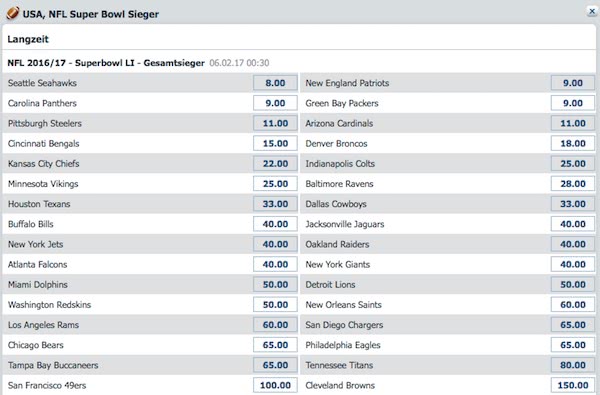Pick Washington Redskins odds 50.00
This screenshot has width=600, height=395.
(275, 305)
